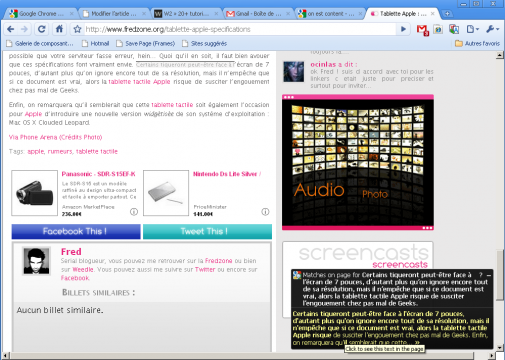Bookmark this page with the star icon
Viewport: 505px width, 360px height.
pos(77,29)
